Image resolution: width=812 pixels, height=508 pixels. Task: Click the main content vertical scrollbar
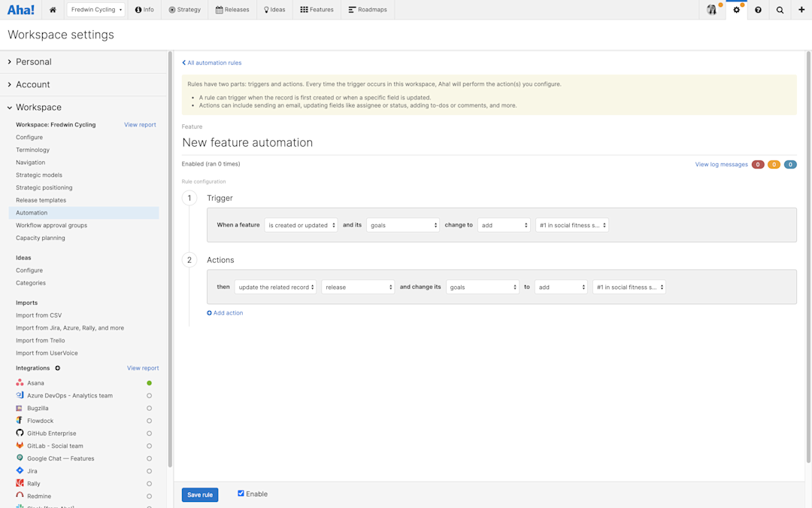point(808,257)
